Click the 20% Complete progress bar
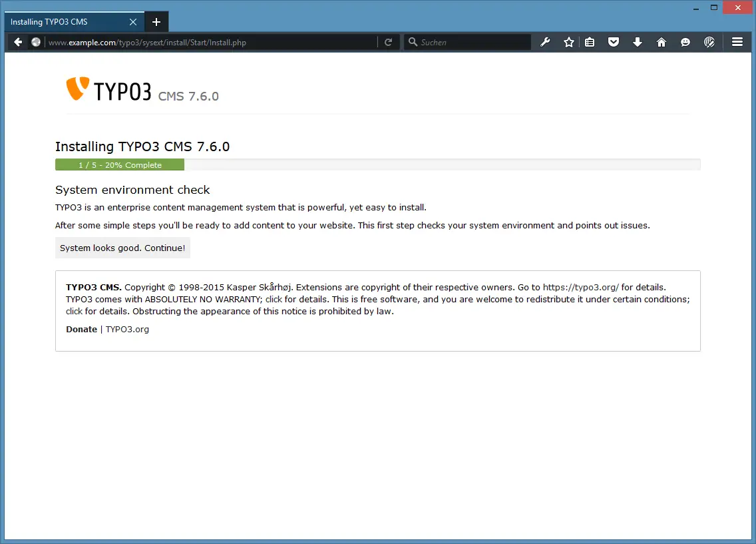 120,165
